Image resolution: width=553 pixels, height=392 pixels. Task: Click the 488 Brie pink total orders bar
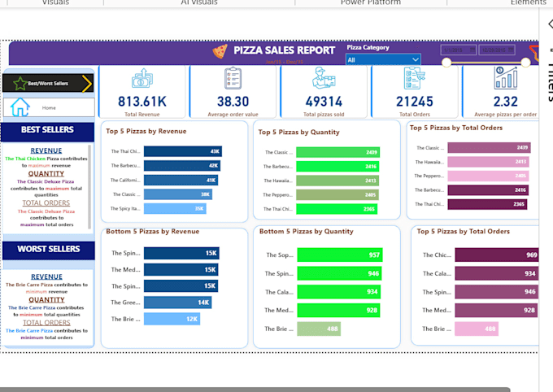click(x=477, y=329)
